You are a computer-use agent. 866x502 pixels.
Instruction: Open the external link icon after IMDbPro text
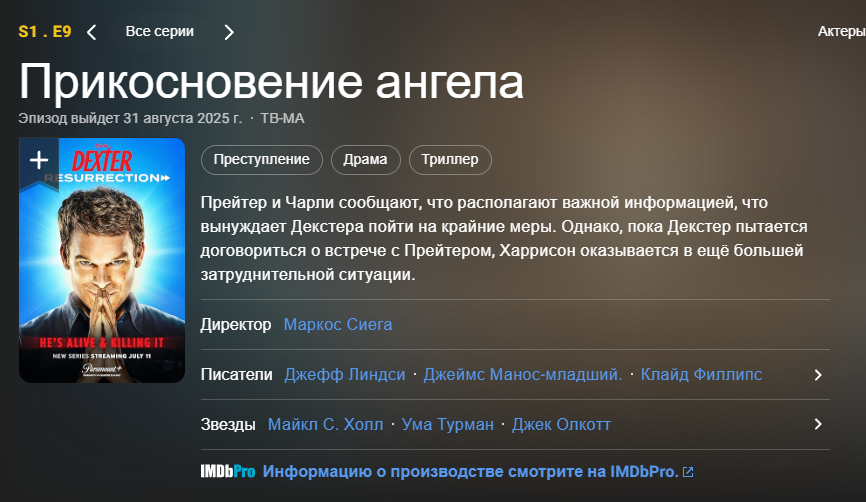(688, 471)
